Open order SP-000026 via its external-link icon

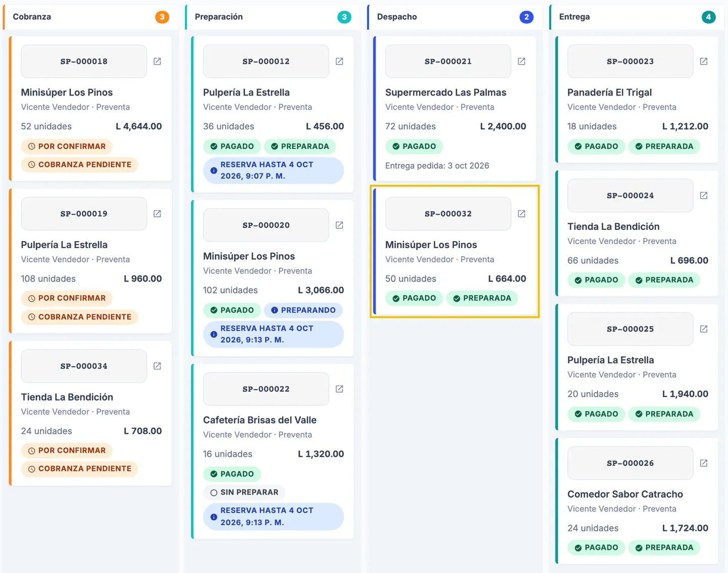tap(703, 463)
